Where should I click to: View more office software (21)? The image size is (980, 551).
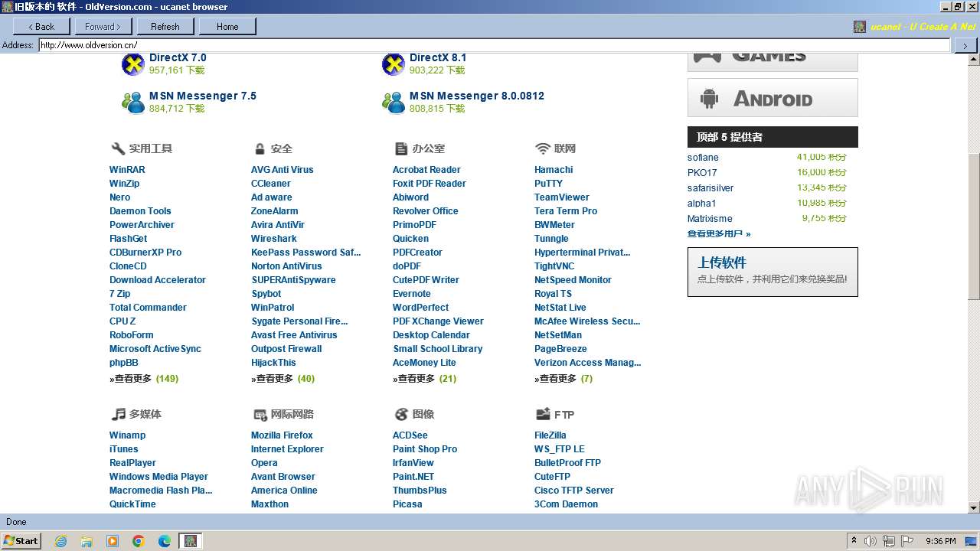(x=425, y=379)
